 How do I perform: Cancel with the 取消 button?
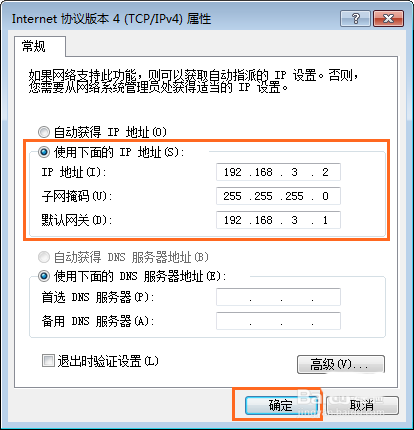pos(362,405)
